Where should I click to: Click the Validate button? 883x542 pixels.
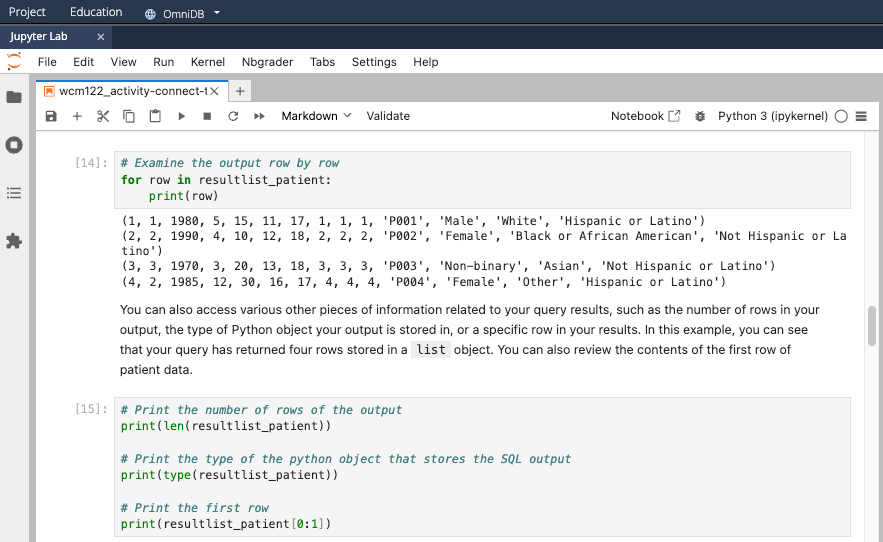(x=388, y=116)
